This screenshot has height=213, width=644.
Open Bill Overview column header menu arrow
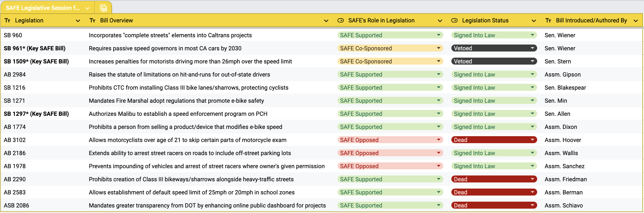(326, 21)
